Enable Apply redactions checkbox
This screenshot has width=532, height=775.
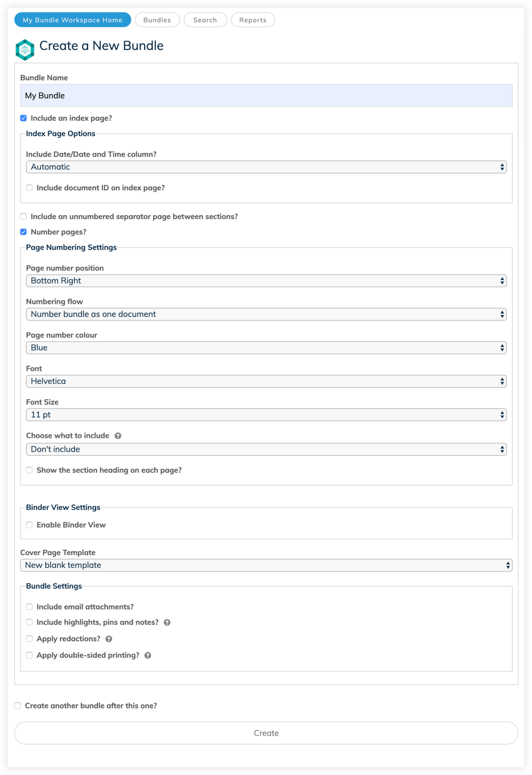pos(29,639)
